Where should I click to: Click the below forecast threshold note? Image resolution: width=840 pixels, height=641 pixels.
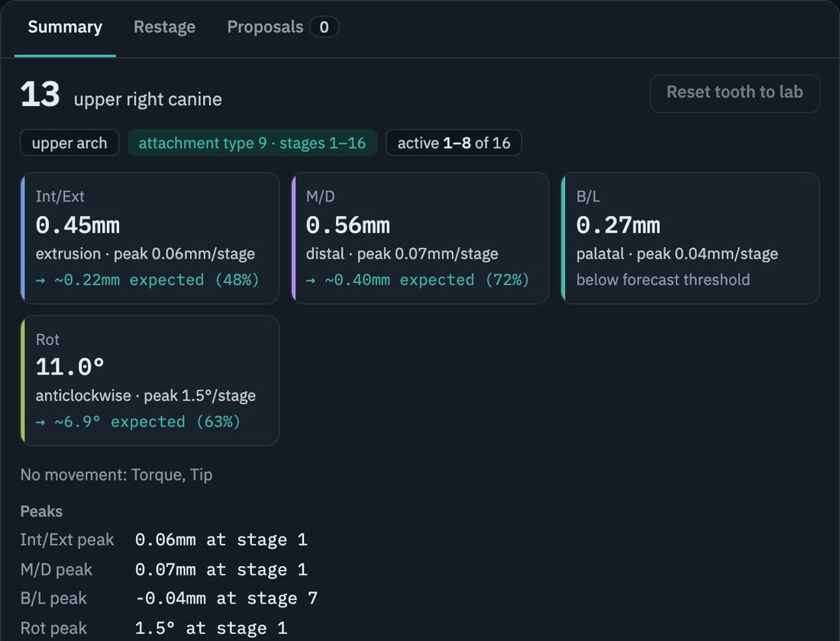[663, 279]
